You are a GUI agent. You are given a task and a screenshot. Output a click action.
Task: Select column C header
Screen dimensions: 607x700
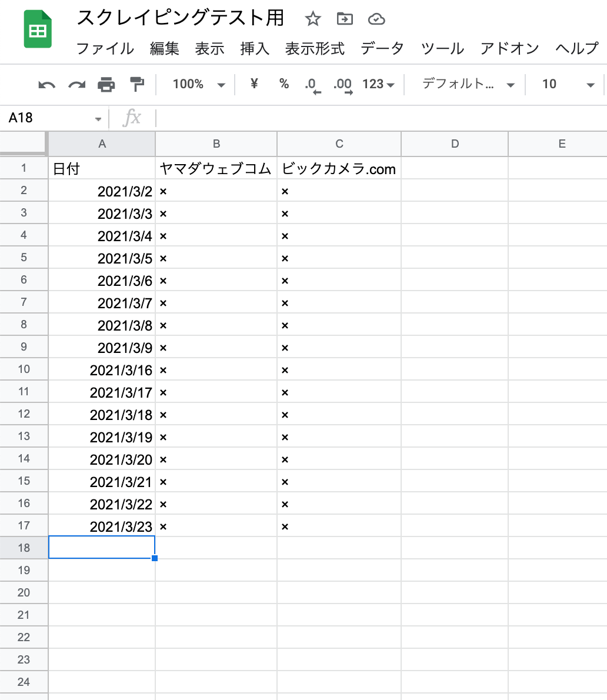point(339,144)
